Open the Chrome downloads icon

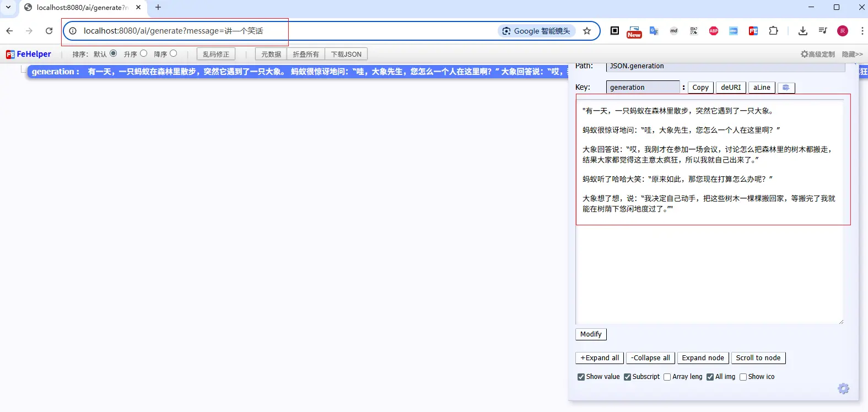pyautogui.click(x=802, y=31)
